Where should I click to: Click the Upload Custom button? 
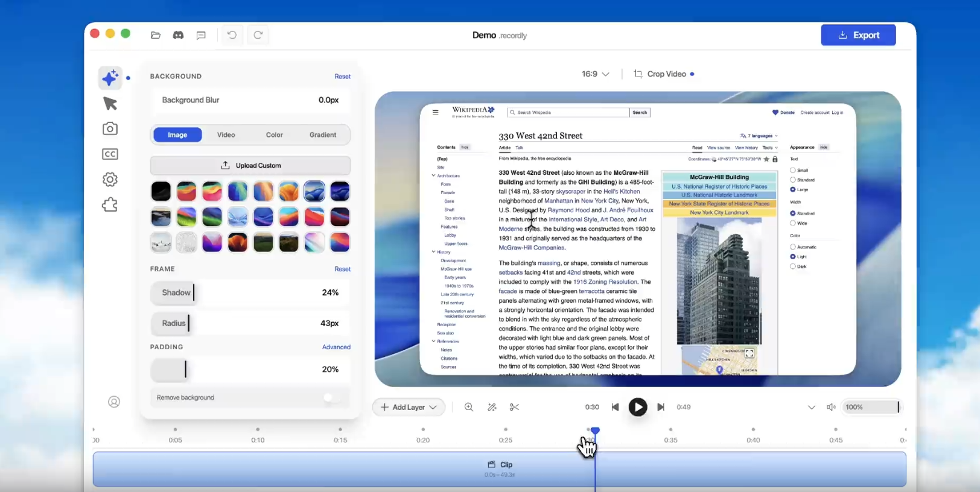[x=250, y=165]
